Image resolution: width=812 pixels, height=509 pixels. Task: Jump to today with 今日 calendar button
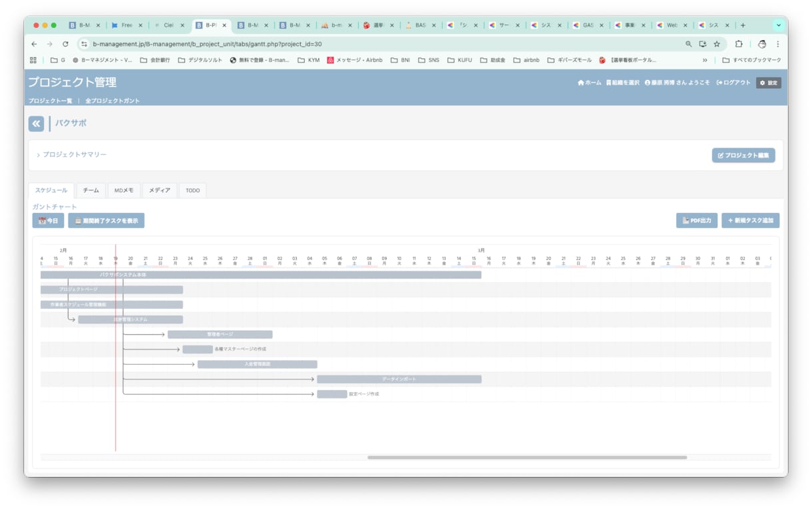48,220
